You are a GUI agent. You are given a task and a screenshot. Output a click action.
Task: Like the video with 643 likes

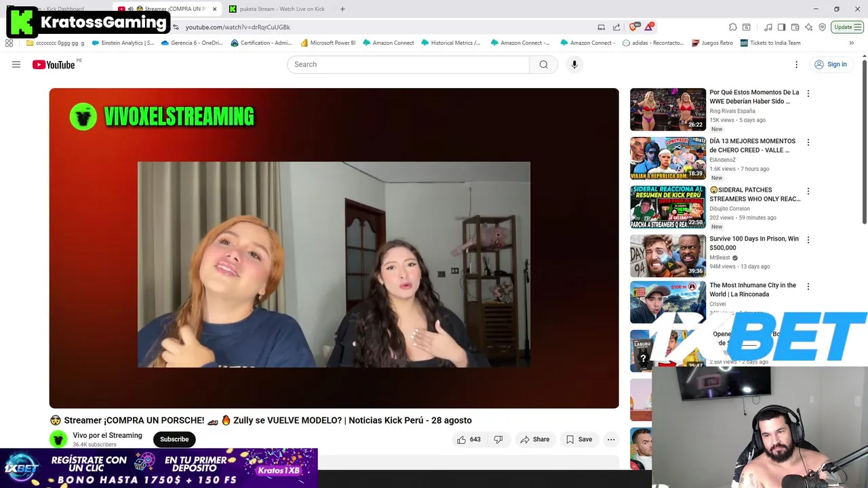469,439
